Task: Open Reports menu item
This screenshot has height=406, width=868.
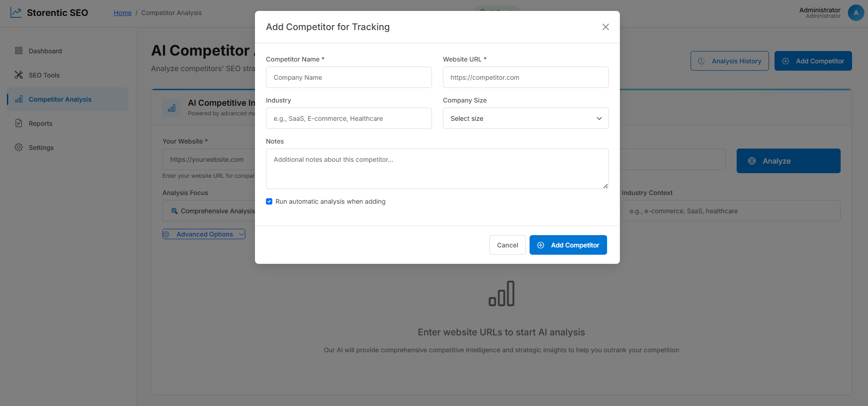Action: point(68,123)
